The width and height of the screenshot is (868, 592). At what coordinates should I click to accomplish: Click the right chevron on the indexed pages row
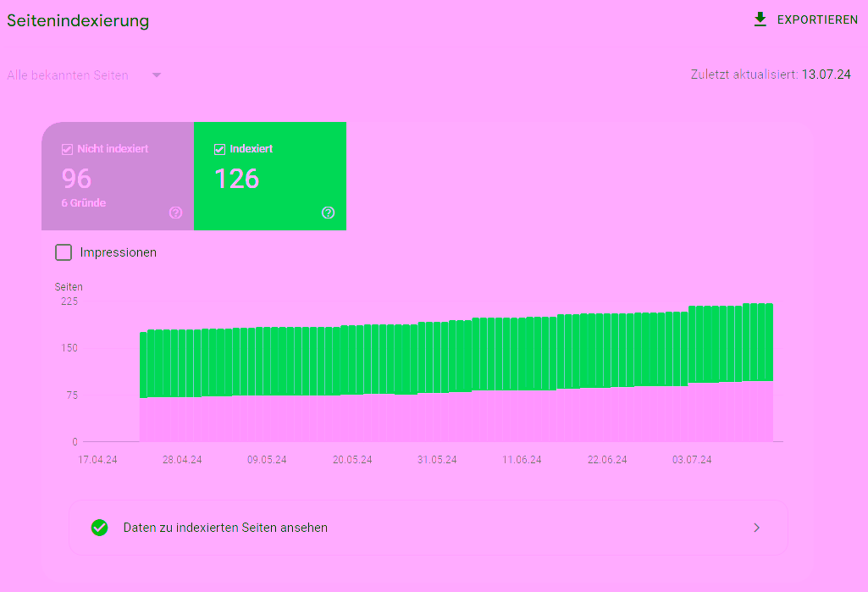[756, 527]
